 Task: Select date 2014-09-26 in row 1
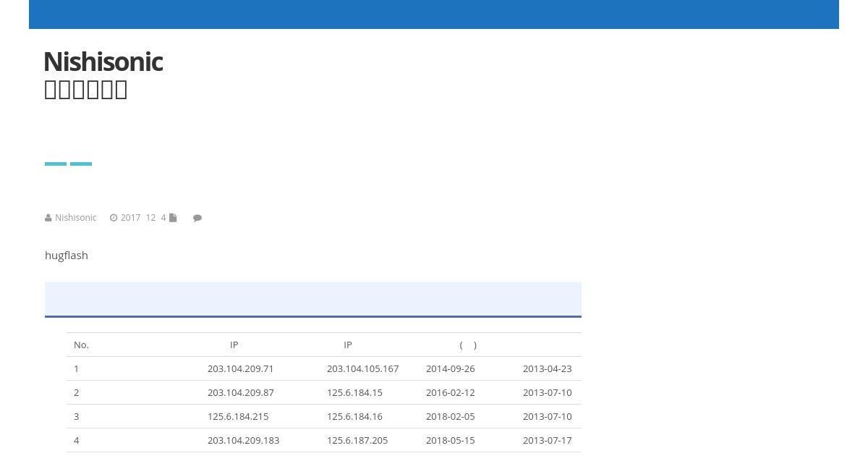(x=451, y=369)
